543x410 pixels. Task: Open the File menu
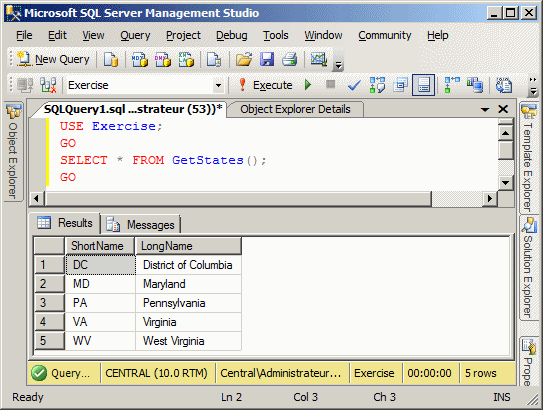tap(24, 35)
